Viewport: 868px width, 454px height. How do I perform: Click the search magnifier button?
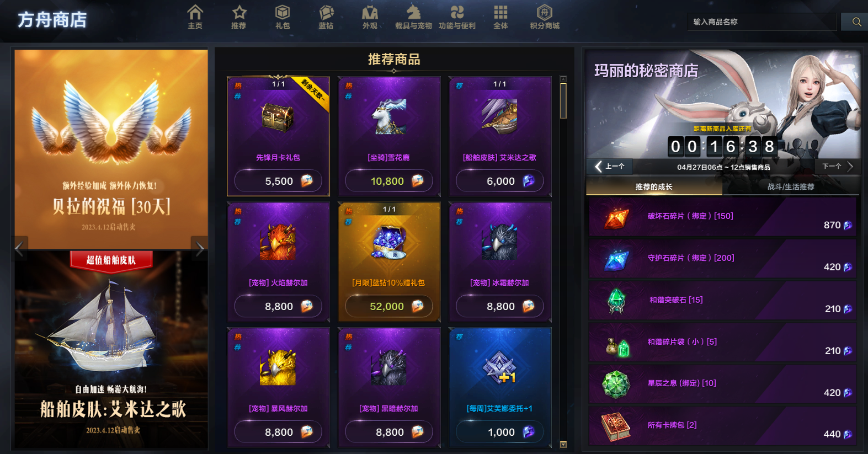click(856, 22)
